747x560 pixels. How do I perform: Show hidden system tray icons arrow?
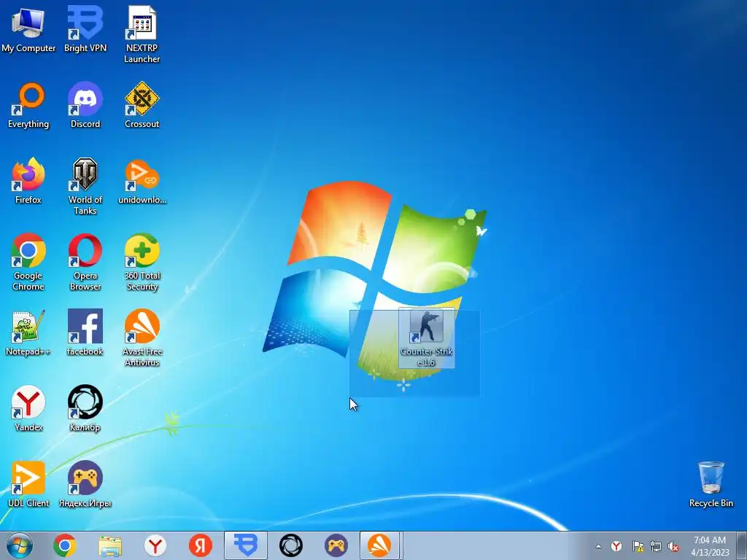tap(598, 546)
